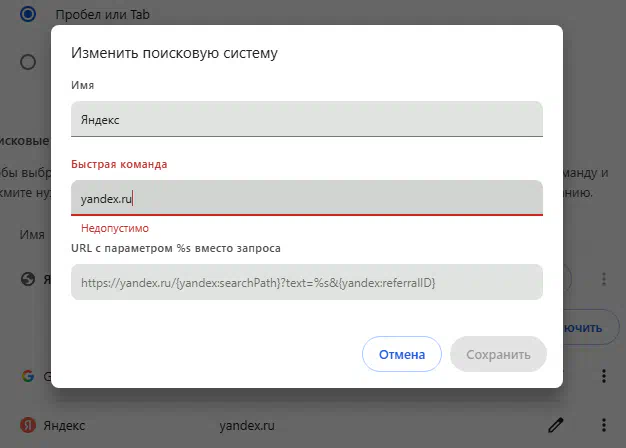
Task: Click the URL field with yandex searchPath template
Action: [x=307, y=282]
